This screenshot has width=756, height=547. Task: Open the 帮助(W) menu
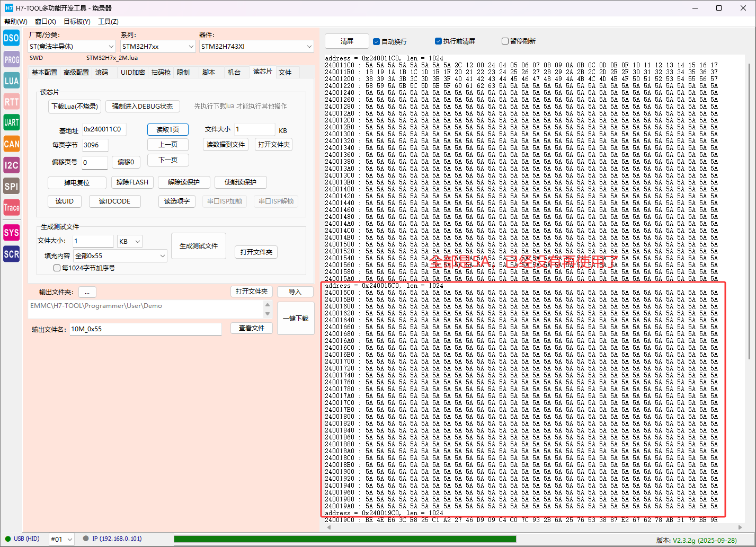16,22
